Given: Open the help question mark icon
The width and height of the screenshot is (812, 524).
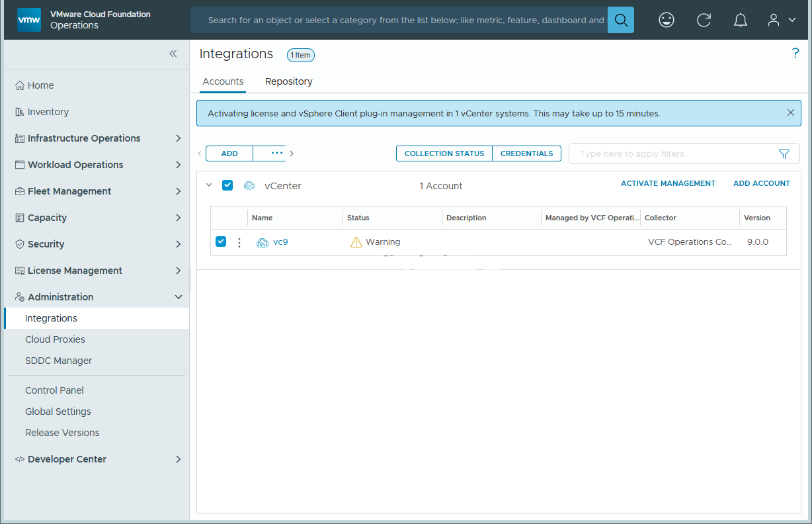Looking at the screenshot, I should 795,54.
